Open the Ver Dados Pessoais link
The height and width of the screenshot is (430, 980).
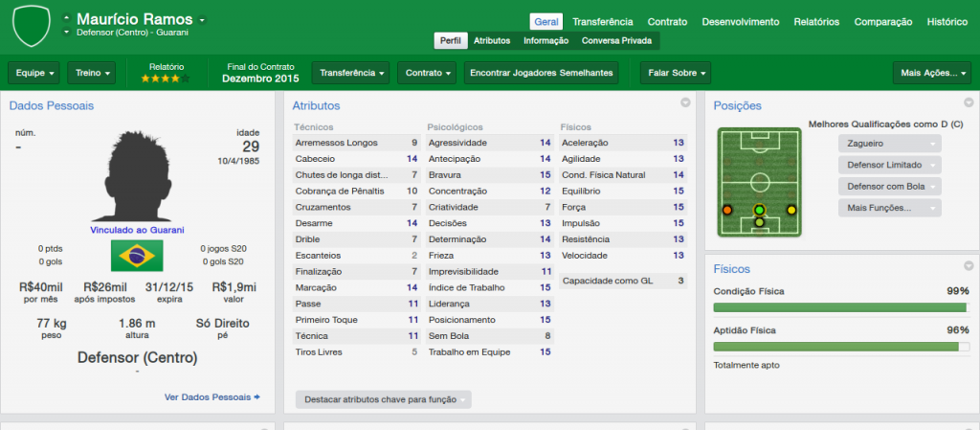(212, 396)
